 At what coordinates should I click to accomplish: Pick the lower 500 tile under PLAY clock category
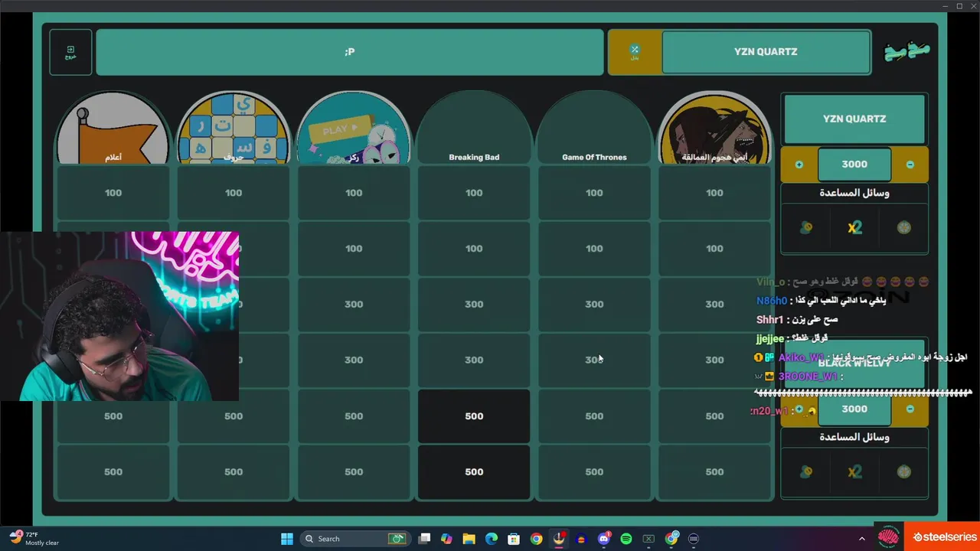coord(354,472)
